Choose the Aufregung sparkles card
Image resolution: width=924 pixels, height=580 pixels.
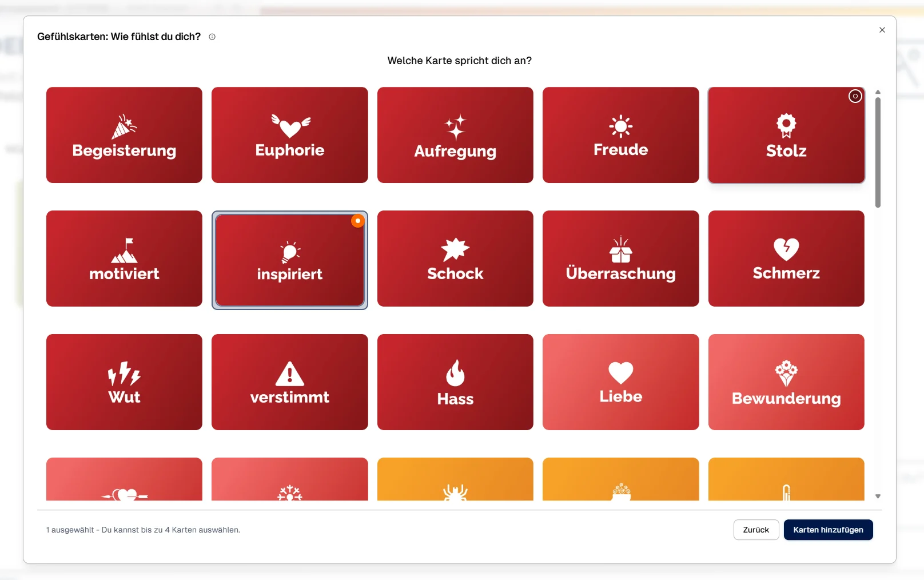pos(455,135)
